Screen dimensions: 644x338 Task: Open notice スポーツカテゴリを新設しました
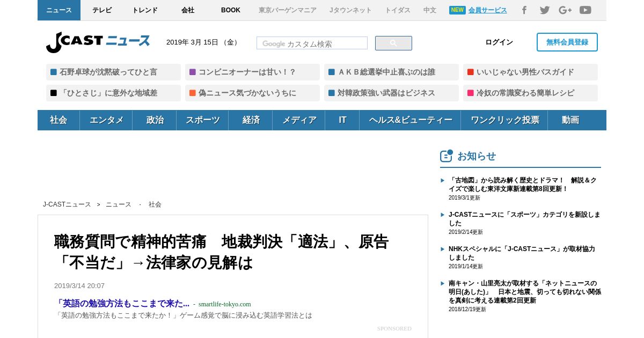pyautogui.click(x=524, y=219)
